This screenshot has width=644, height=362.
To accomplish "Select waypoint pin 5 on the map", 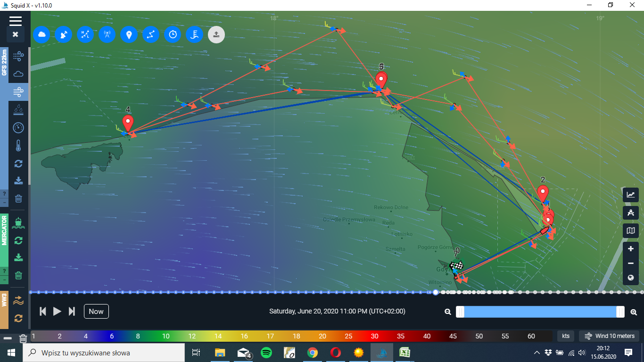I will tap(381, 80).
